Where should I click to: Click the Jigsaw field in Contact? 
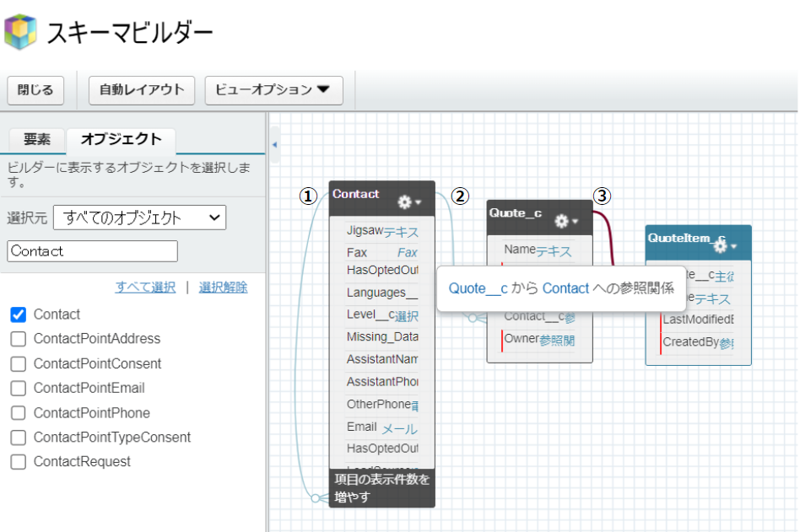coord(382,231)
